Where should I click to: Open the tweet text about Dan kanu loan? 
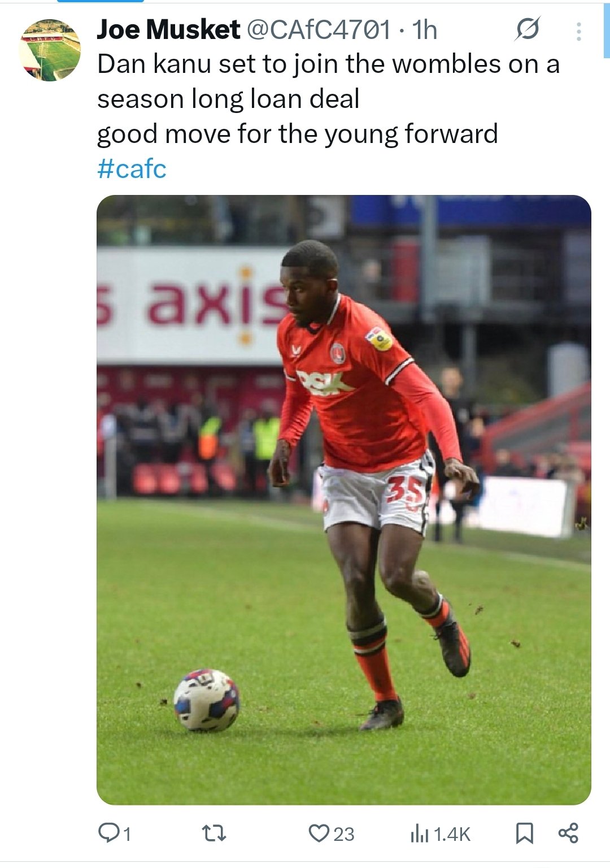coord(328,99)
